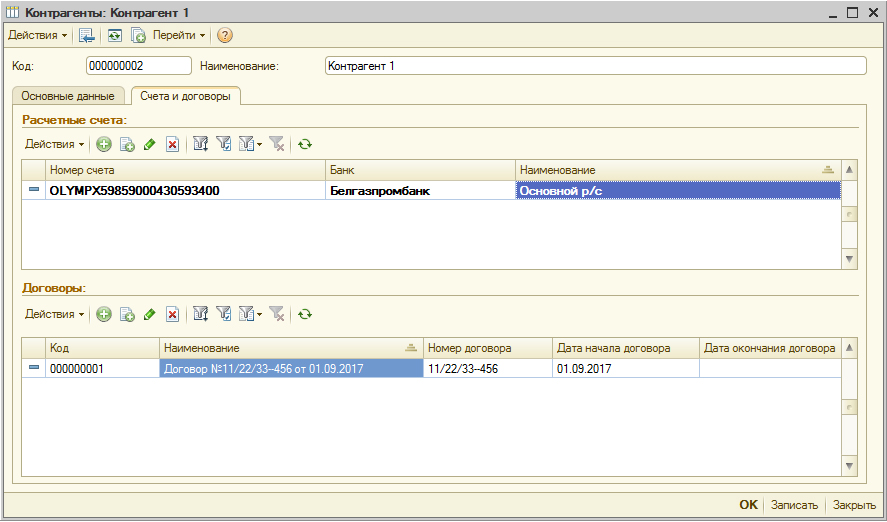Click the green Add icon in Договоры toolbar
887x522 pixels.
104,314
